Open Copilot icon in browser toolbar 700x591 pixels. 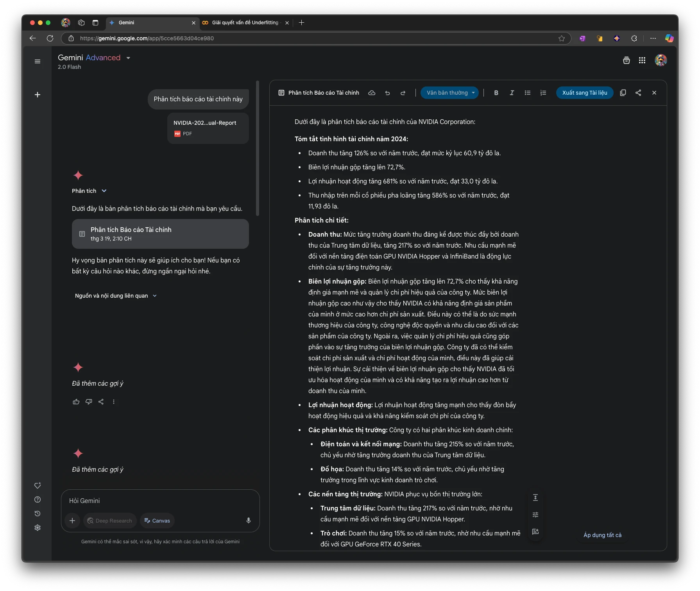[670, 38]
